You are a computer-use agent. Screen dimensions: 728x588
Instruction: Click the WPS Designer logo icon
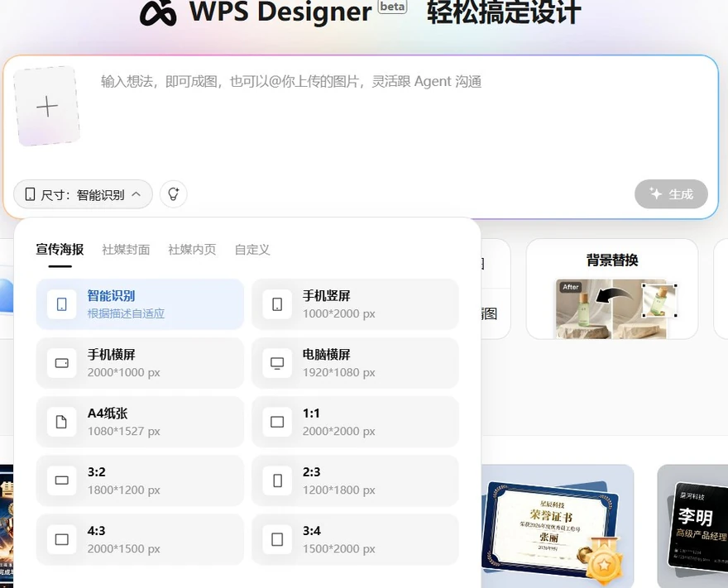158,12
